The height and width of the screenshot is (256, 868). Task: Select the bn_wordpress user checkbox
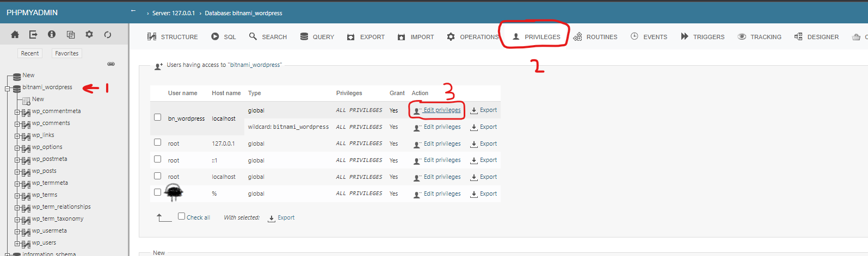[157, 117]
